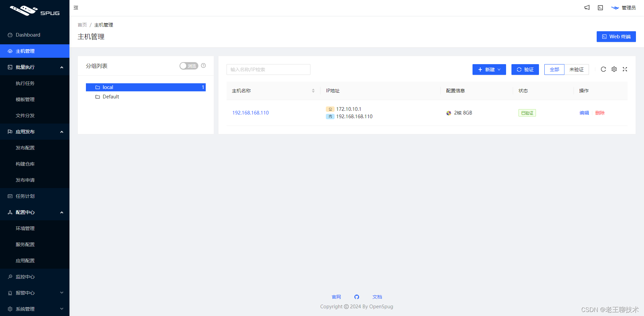Toggle the 浏览 mode switch
The width and height of the screenshot is (644, 316).
189,66
